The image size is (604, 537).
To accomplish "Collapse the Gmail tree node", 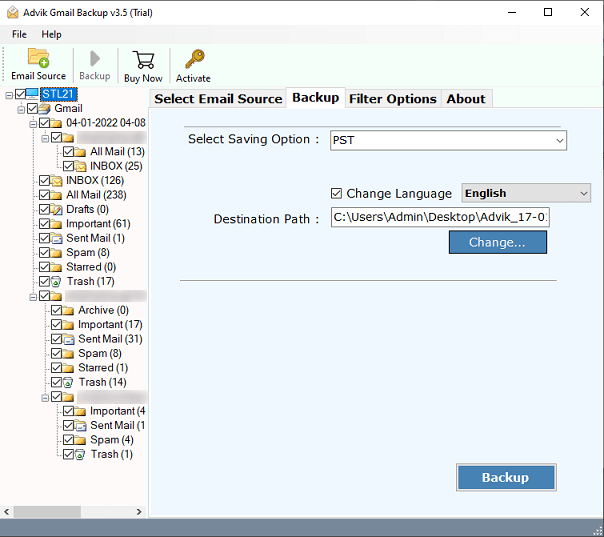I will click(x=21, y=109).
